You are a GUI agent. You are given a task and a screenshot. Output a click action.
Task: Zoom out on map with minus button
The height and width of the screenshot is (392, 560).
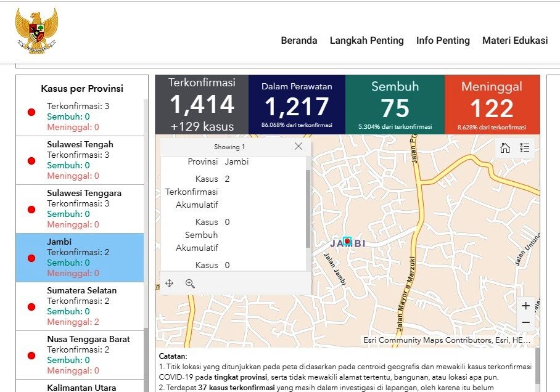coord(525,322)
